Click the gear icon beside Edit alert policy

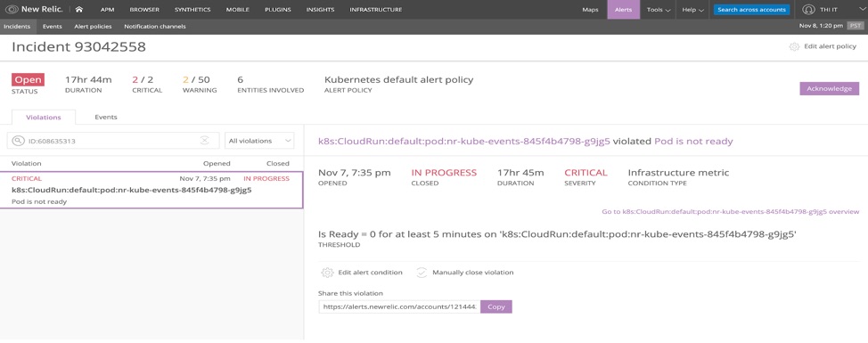click(x=794, y=47)
